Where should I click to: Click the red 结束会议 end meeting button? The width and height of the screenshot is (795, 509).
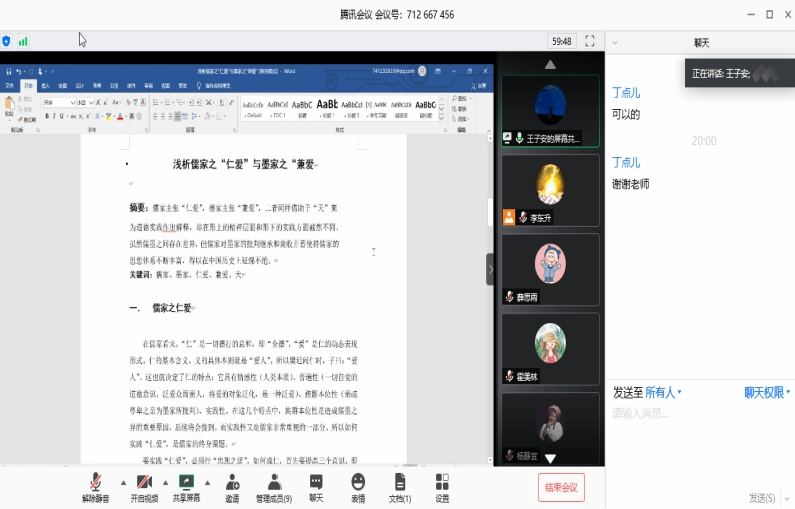[x=561, y=487]
